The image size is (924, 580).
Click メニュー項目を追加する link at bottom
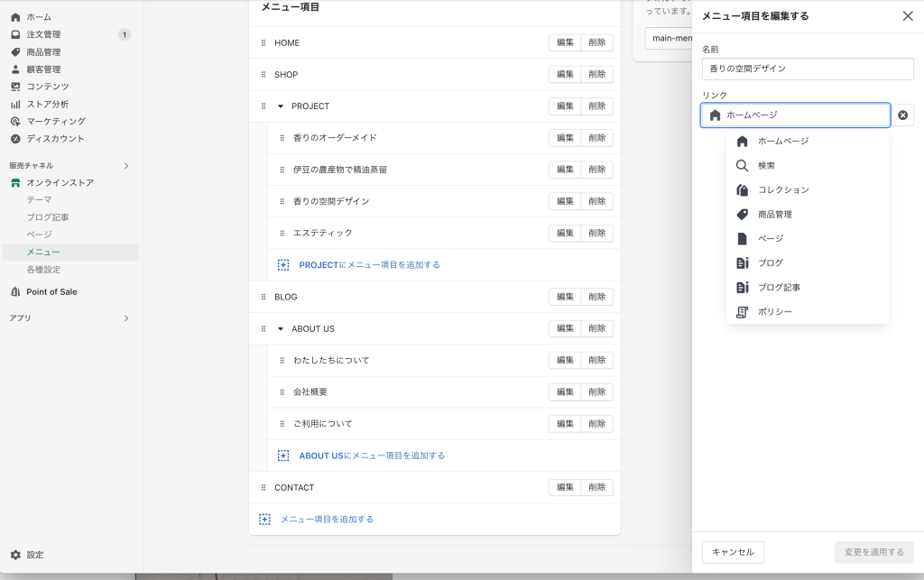tap(327, 520)
